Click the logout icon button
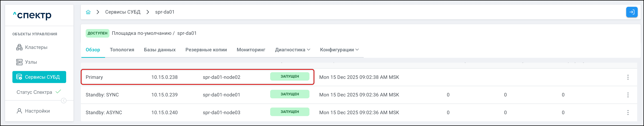 tap(631, 12)
